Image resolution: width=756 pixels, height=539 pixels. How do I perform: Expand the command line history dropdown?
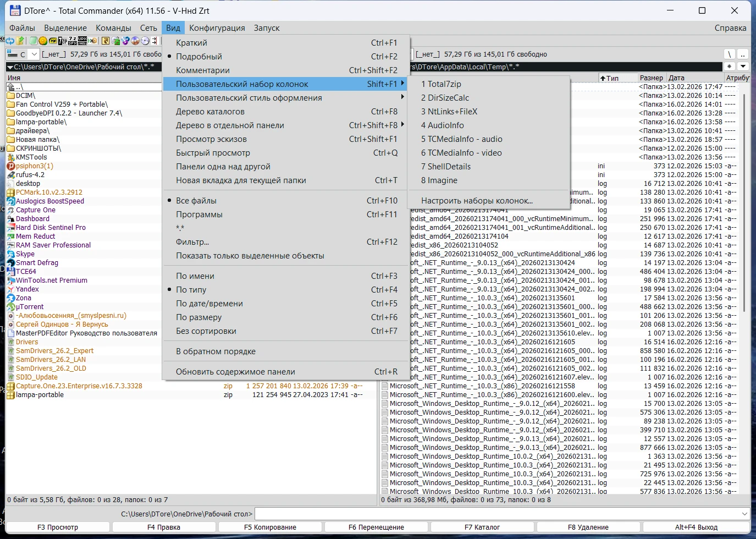click(745, 514)
